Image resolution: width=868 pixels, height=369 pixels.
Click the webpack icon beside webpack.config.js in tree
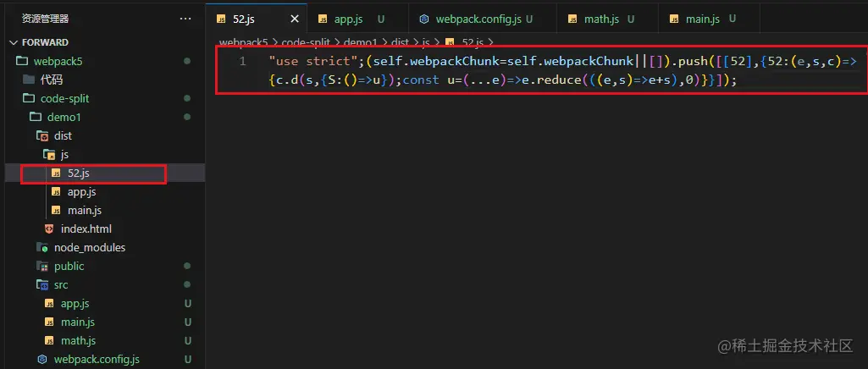pyautogui.click(x=41, y=360)
